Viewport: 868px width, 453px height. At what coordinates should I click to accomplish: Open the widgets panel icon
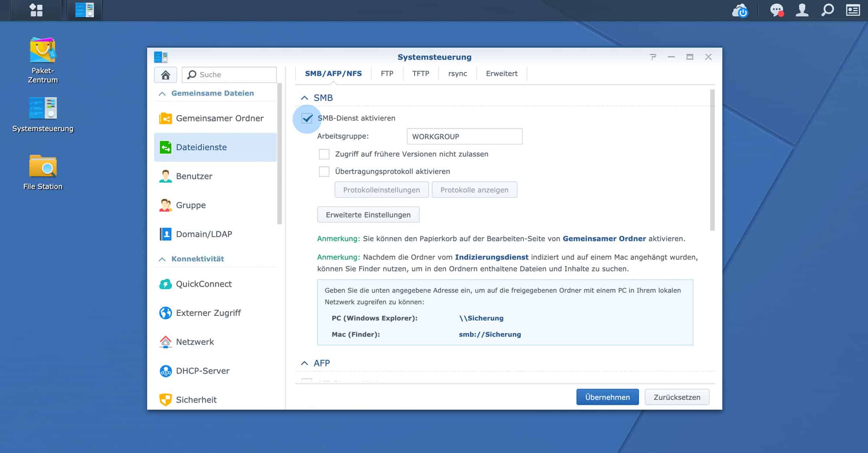(853, 10)
